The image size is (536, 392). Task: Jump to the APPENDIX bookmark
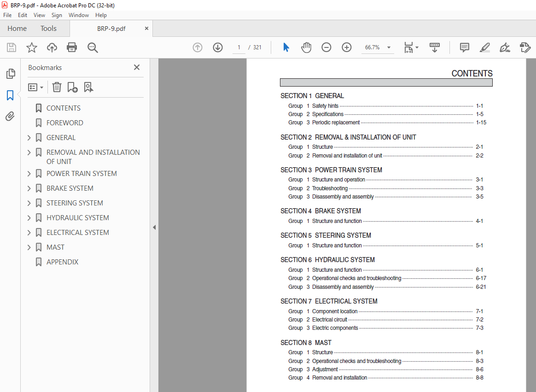pos(63,262)
